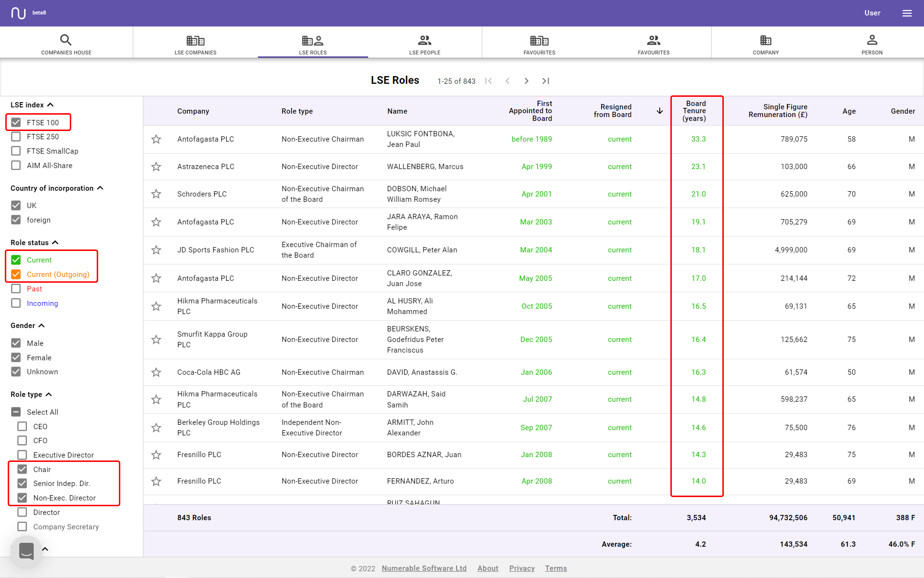Open the LSE People tab
The width and height of the screenshot is (924, 578).
425,43
